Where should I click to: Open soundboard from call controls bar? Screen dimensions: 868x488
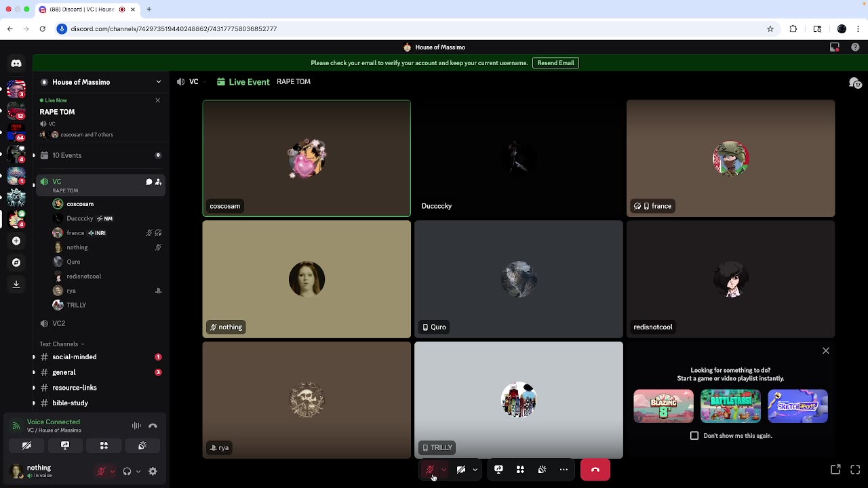[542, 469]
